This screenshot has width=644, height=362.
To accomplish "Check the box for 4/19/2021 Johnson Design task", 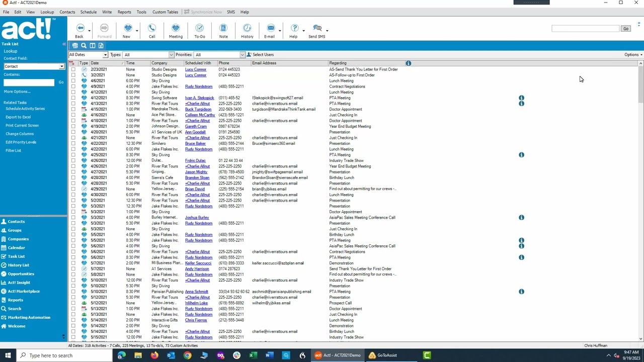I will click(73, 126).
